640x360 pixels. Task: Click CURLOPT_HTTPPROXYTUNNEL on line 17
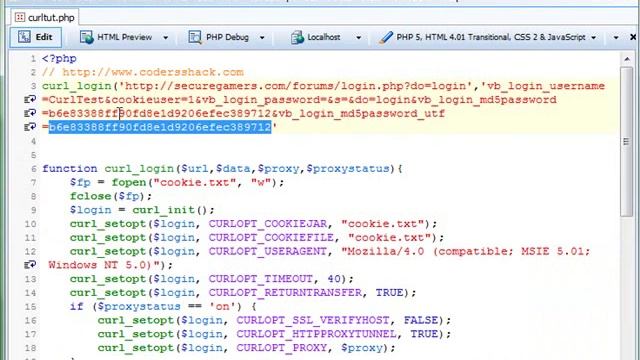(x=316, y=334)
